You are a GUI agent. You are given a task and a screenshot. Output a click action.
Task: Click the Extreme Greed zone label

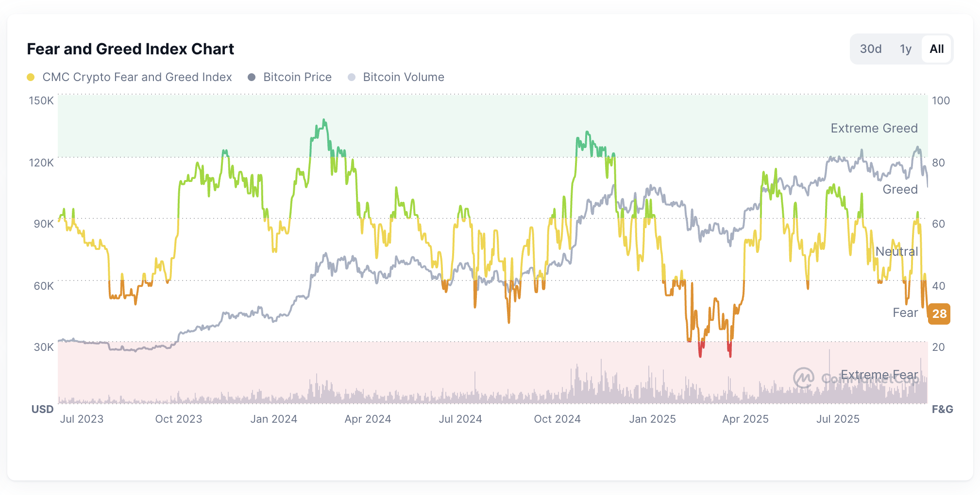click(874, 128)
